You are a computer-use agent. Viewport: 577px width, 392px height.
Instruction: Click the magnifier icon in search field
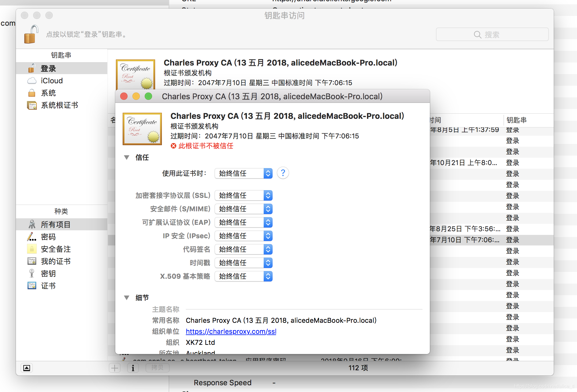(477, 35)
